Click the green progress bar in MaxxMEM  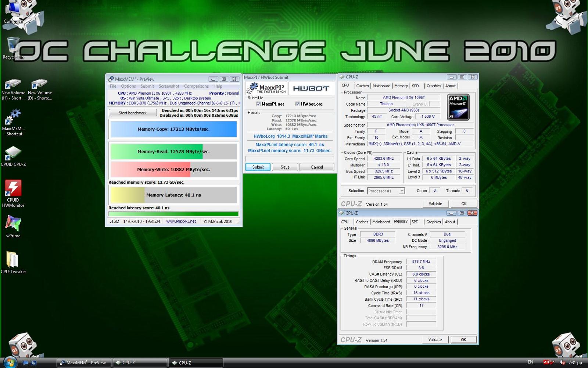coord(173,214)
